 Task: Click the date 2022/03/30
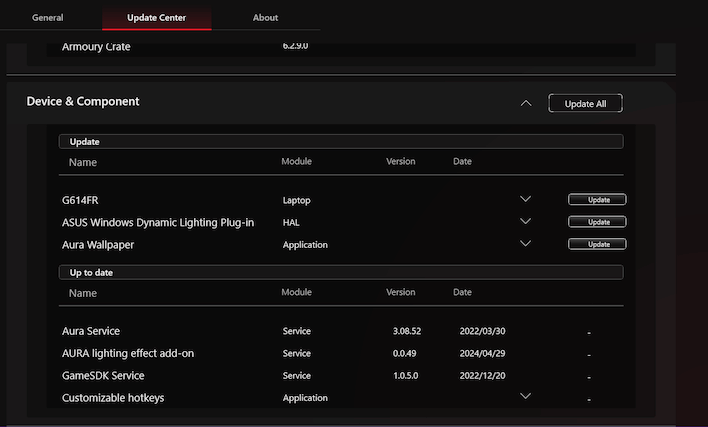click(x=482, y=331)
